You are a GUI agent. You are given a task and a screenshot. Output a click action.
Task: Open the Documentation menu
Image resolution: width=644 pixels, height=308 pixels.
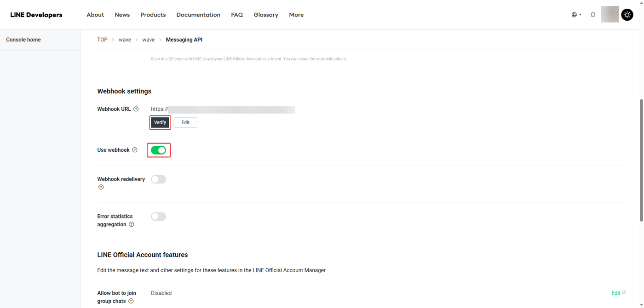point(198,15)
